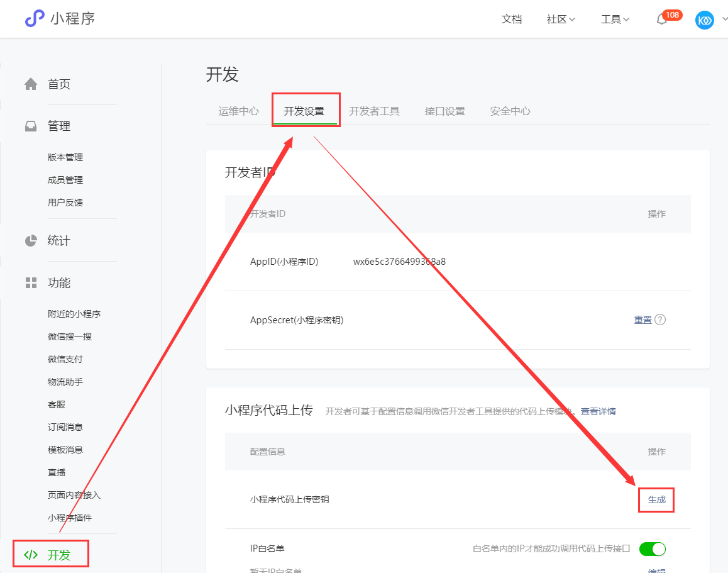The width and height of the screenshot is (728, 573).
Task: Select 微信支付 in the sidebar
Action: click(65, 359)
